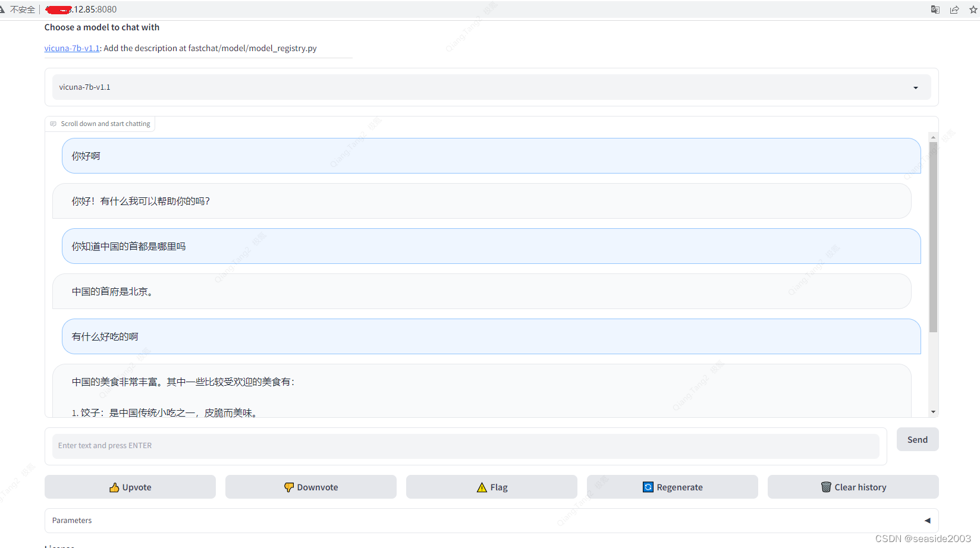This screenshot has height=548, width=980.
Task: Click the model dropdown arrow
Action: click(916, 88)
